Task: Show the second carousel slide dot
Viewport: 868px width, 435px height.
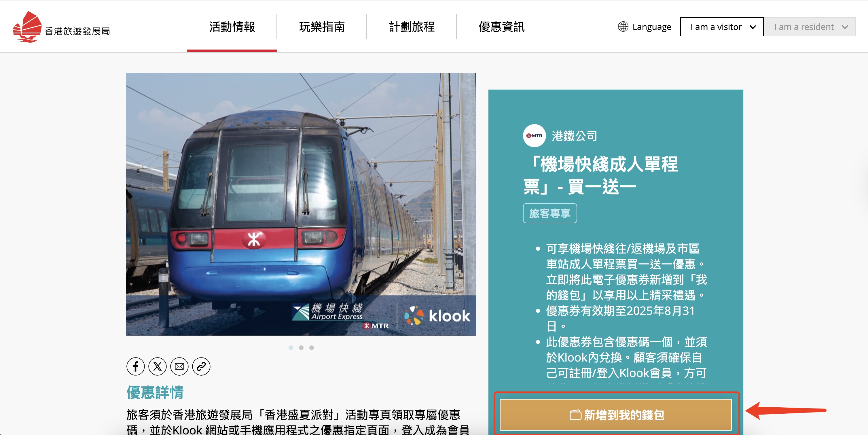Action: [301, 347]
